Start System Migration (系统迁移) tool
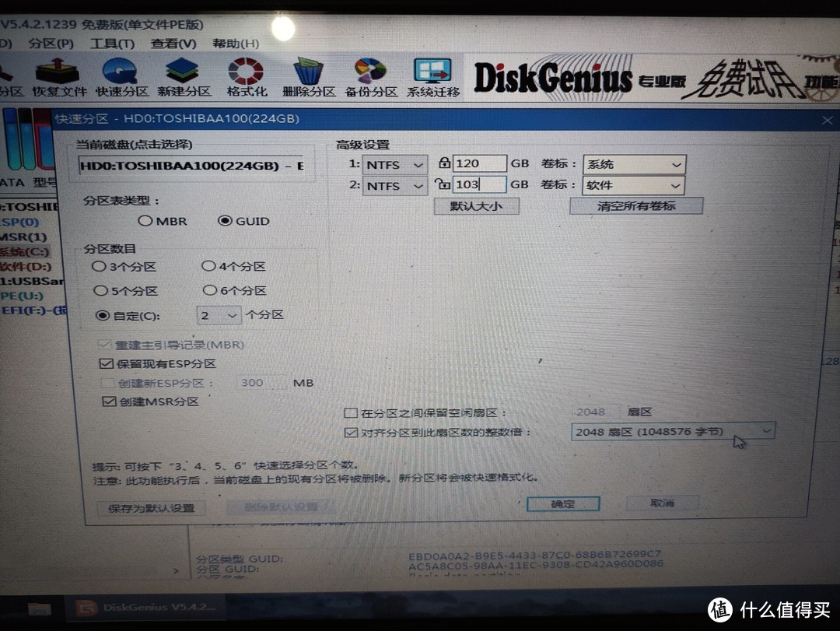Screen dimensions: 840x631 [x=433, y=78]
